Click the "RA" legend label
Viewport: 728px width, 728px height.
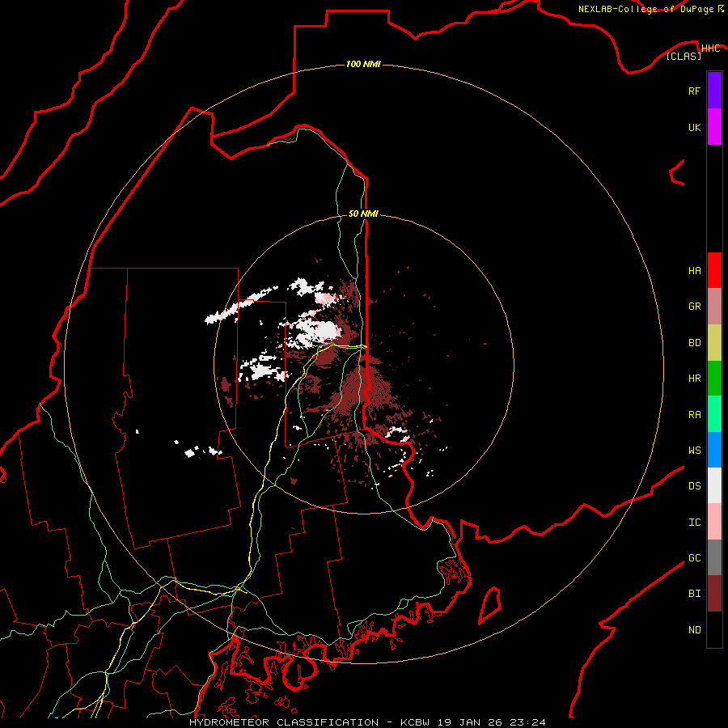694,415
